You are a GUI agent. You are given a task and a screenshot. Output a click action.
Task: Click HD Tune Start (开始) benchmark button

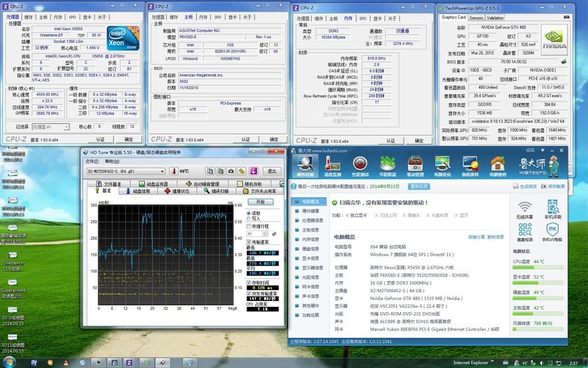coord(261,202)
